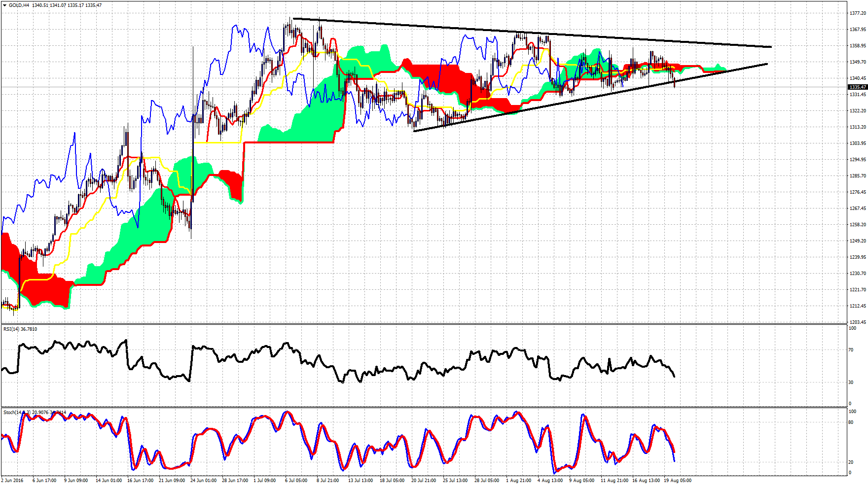Click the RSI(14) 36.7810 indicator label
868x486 pixels.
pyautogui.click(x=20, y=329)
